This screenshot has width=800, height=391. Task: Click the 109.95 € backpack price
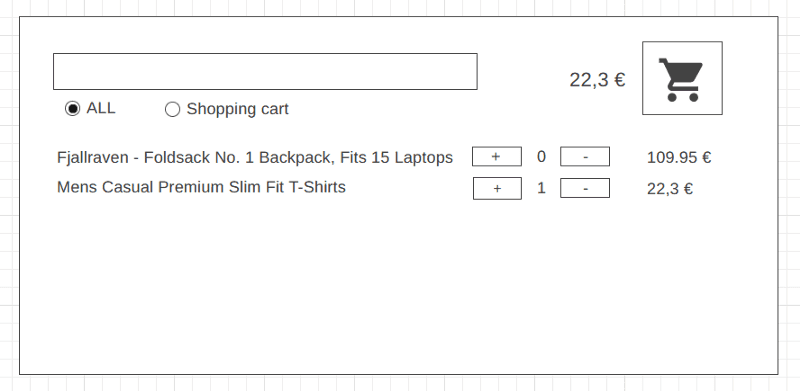[679, 157]
